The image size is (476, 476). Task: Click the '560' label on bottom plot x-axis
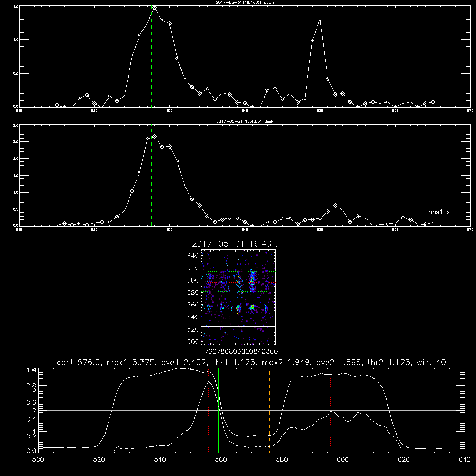point(221,460)
